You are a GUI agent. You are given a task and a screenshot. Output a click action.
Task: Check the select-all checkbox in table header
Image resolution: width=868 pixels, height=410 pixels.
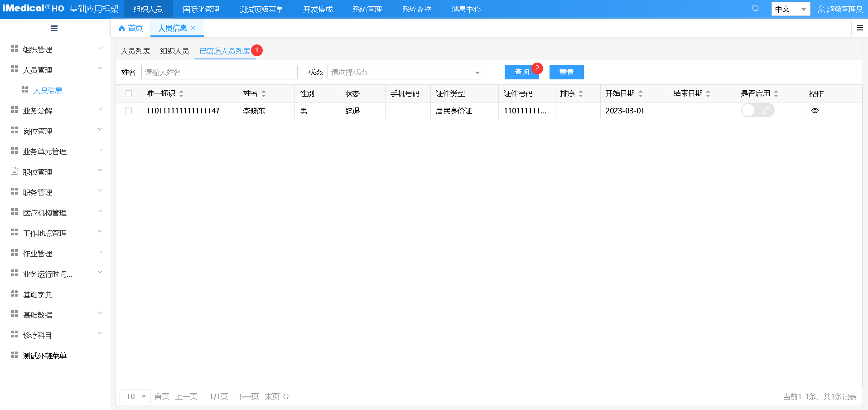pyautogui.click(x=129, y=93)
